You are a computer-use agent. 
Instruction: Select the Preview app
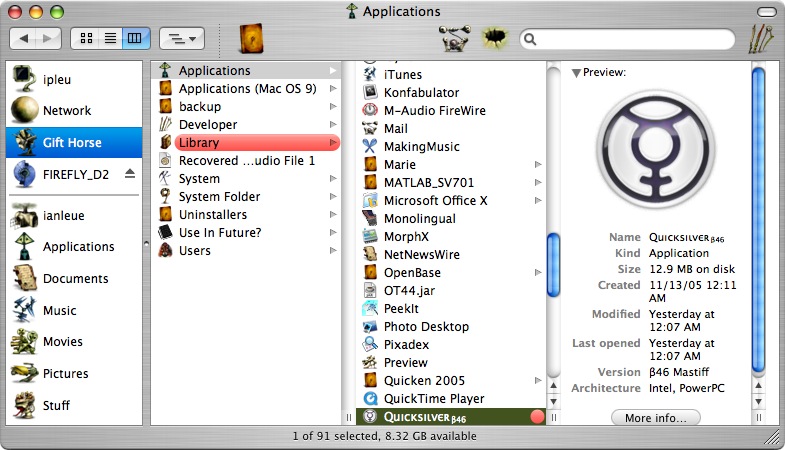point(451,363)
